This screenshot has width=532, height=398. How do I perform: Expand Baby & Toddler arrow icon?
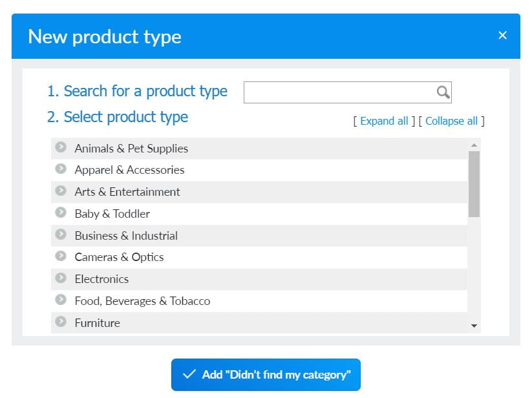[61, 213]
